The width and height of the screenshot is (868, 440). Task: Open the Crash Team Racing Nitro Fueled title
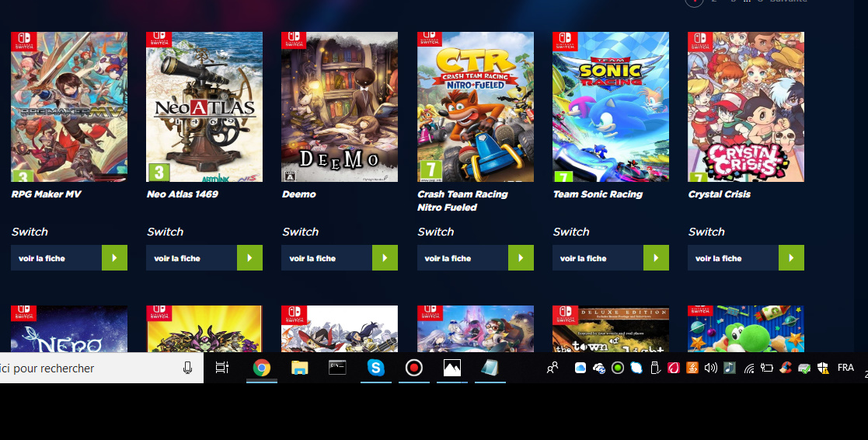click(462, 201)
